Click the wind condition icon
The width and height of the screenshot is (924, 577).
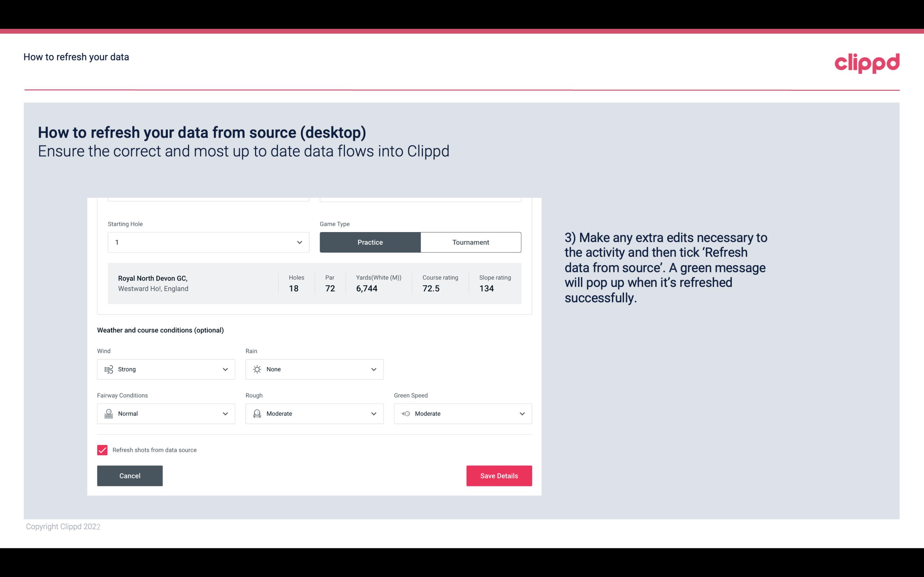109,369
